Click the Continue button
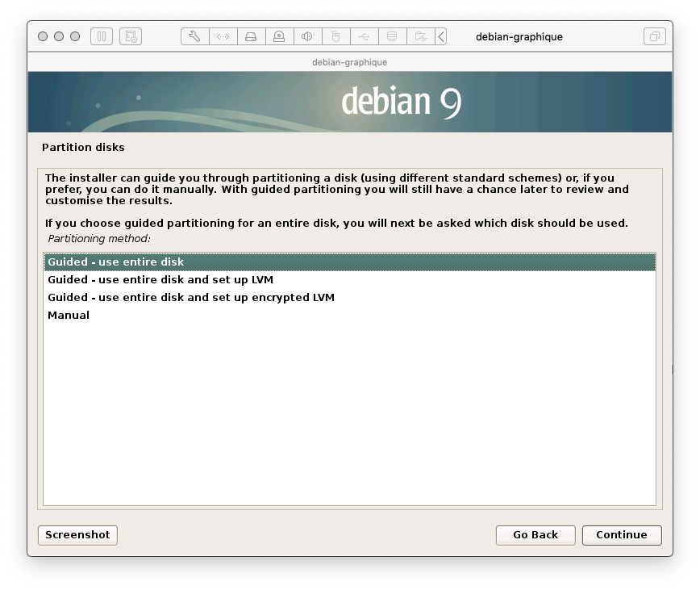700x590 pixels. coord(622,535)
